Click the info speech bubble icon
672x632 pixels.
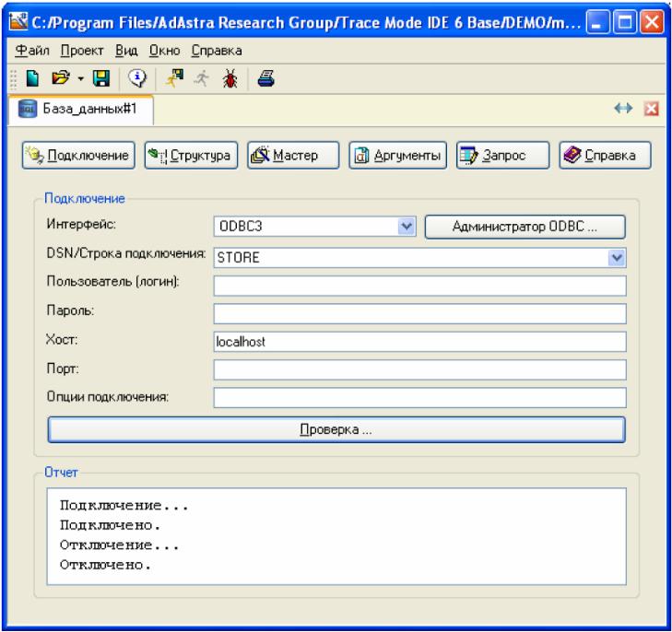tap(137, 78)
